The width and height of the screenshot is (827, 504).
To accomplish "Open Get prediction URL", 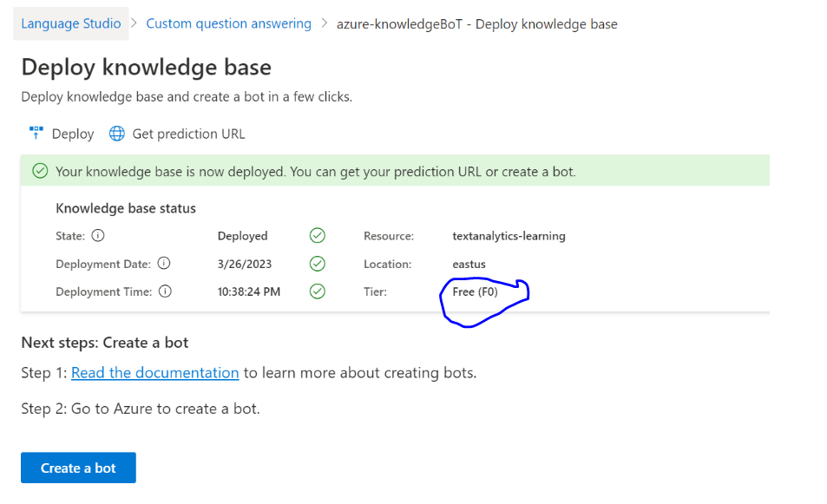I will [188, 134].
